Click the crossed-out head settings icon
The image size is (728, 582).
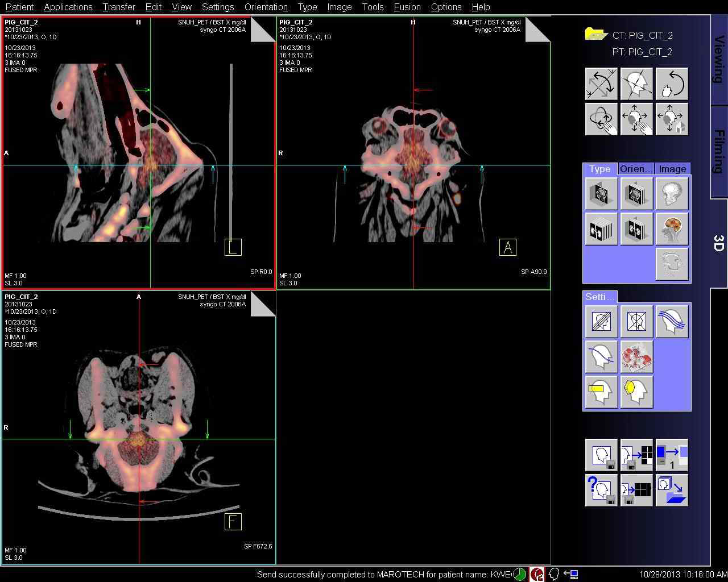[x=636, y=322]
